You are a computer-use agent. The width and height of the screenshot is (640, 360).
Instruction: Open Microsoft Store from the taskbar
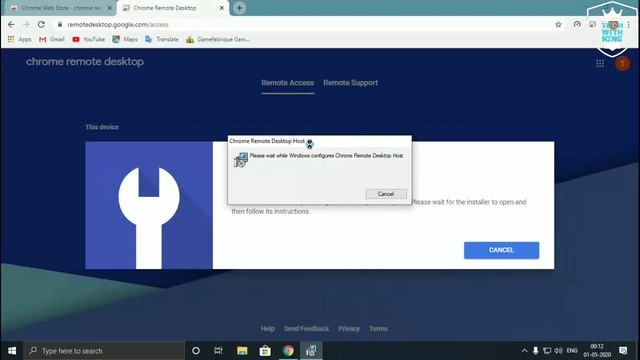pyautogui.click(x=265, y=351)
